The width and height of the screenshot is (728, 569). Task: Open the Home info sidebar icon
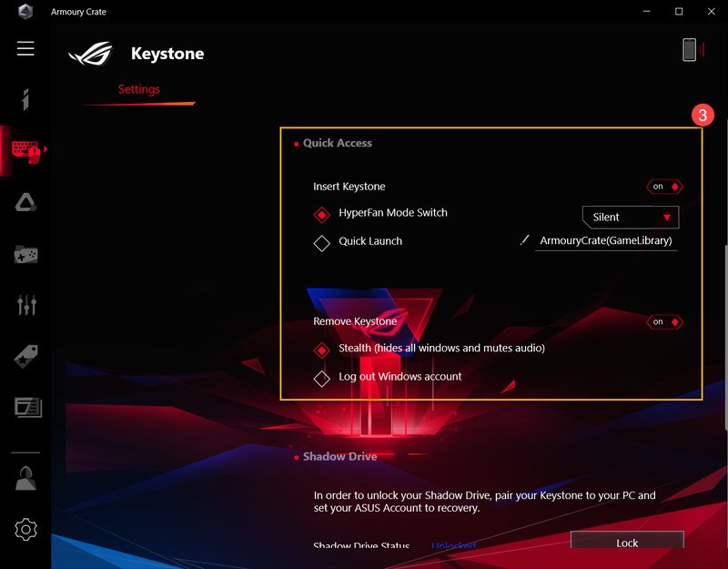click(x=25, y=99)
